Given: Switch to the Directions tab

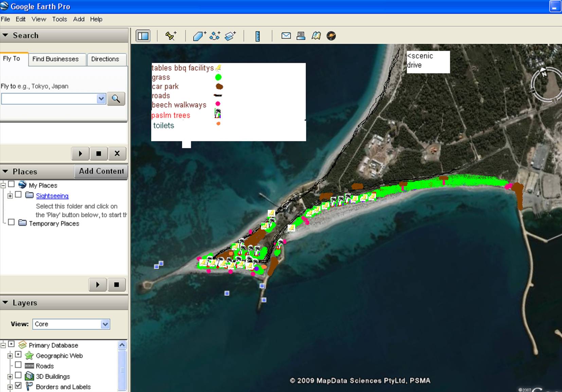Looking at the screenshot, I should [x=105, y=59].
